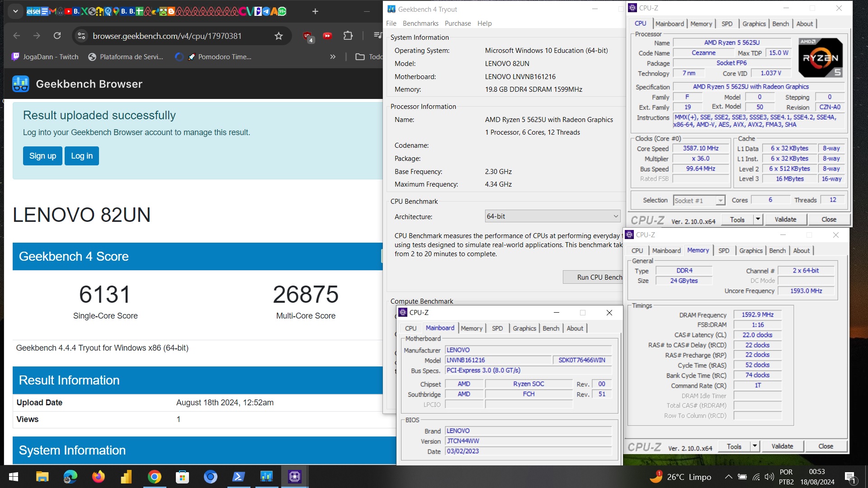
Task: Click Validate in top CPU-Z window
Action: point(785,220)
